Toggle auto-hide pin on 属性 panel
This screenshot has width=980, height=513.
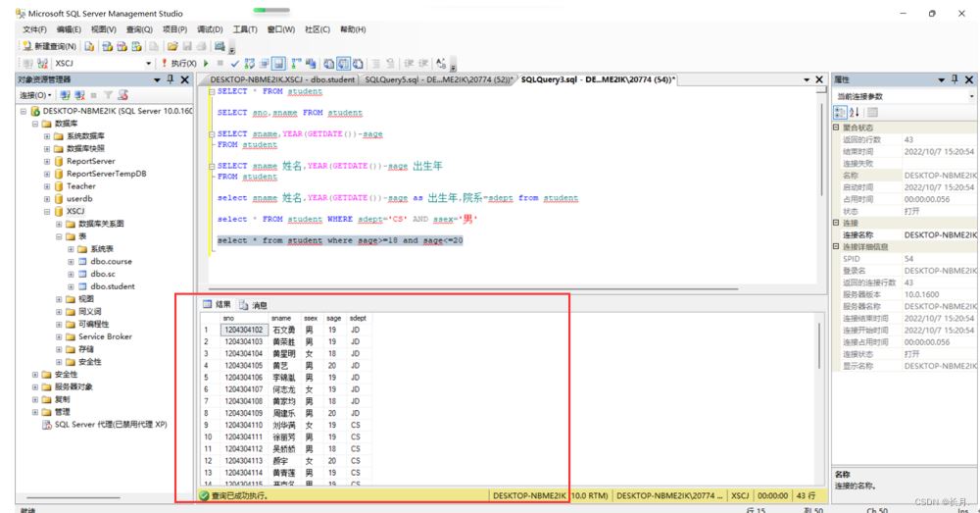(x=955, y=78)
